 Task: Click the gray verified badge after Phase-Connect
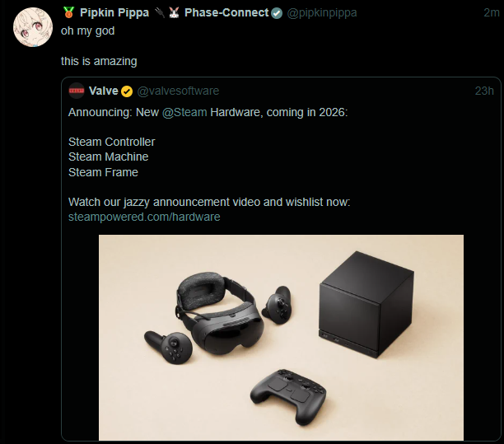pos(278,12)
